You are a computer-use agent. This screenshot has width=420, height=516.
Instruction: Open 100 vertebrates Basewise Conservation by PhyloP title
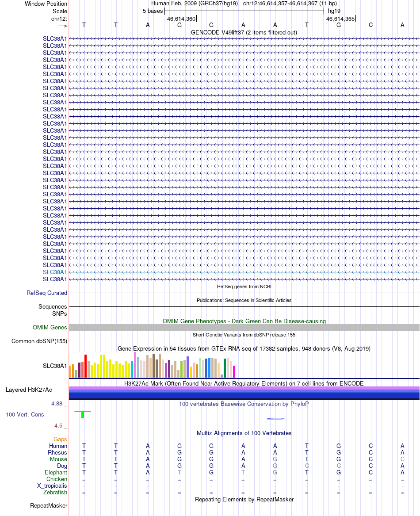244,404
